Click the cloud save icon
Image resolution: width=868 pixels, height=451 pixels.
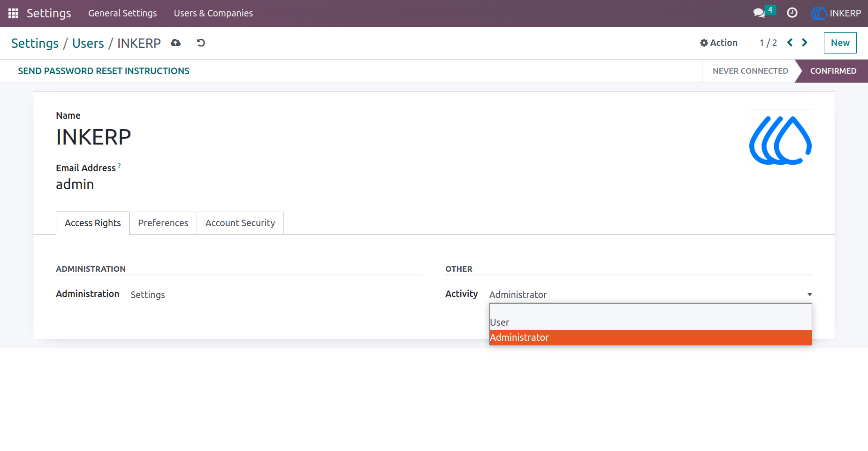point(176,43)
